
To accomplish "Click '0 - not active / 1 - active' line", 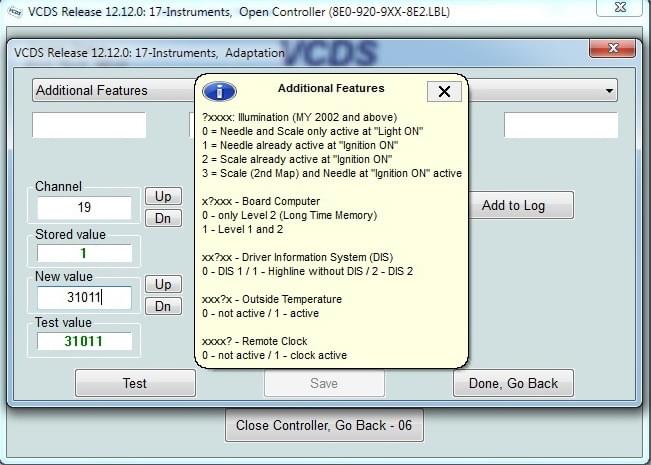I will pyautogui.click(x=261, y=313).
